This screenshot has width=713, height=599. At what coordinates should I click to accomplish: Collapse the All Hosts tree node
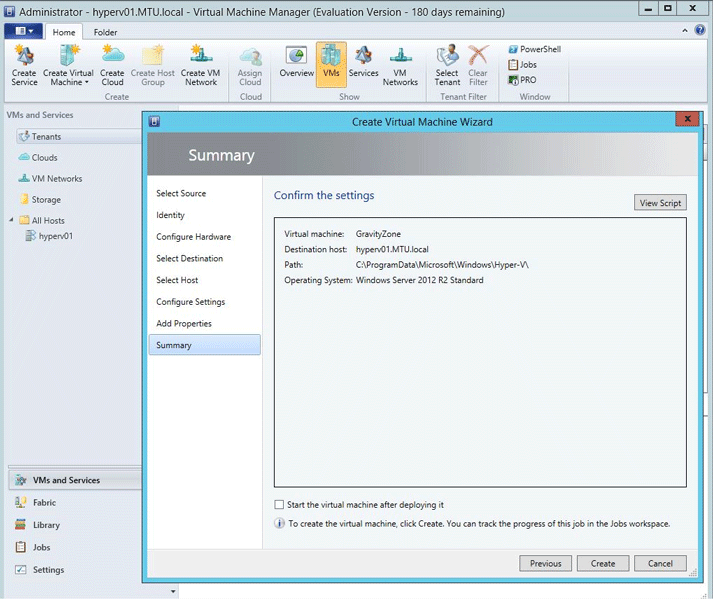[11, 221]
